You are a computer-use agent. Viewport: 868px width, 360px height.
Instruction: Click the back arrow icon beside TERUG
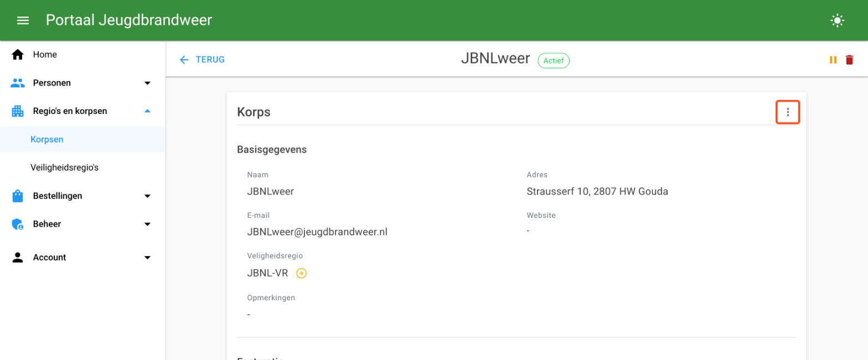tap(184, 60)
